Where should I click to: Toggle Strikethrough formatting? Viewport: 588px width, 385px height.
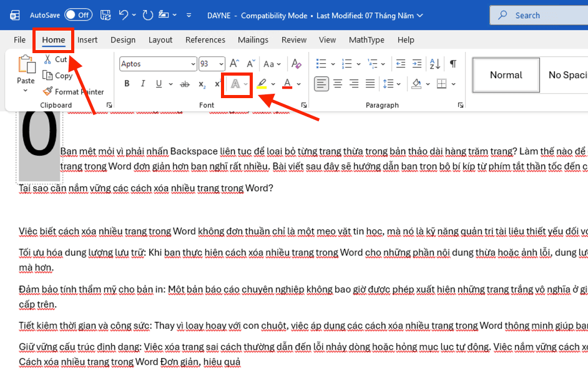pos(185,84)
